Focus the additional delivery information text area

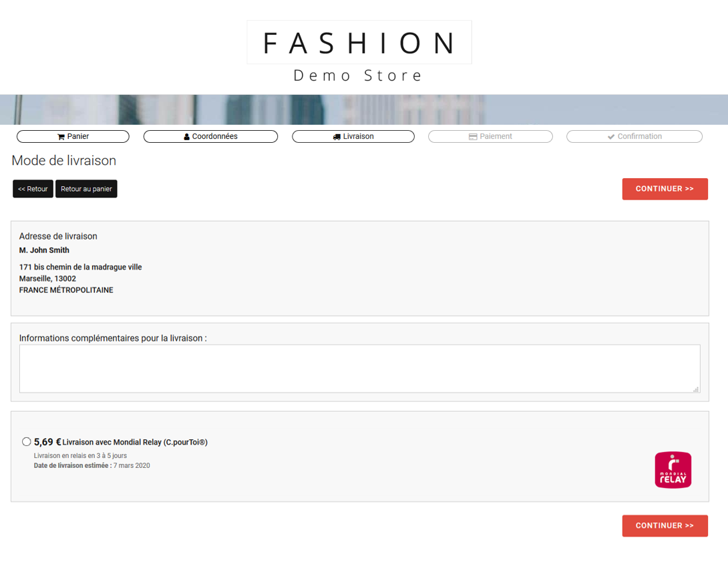[x=359, y=368]
